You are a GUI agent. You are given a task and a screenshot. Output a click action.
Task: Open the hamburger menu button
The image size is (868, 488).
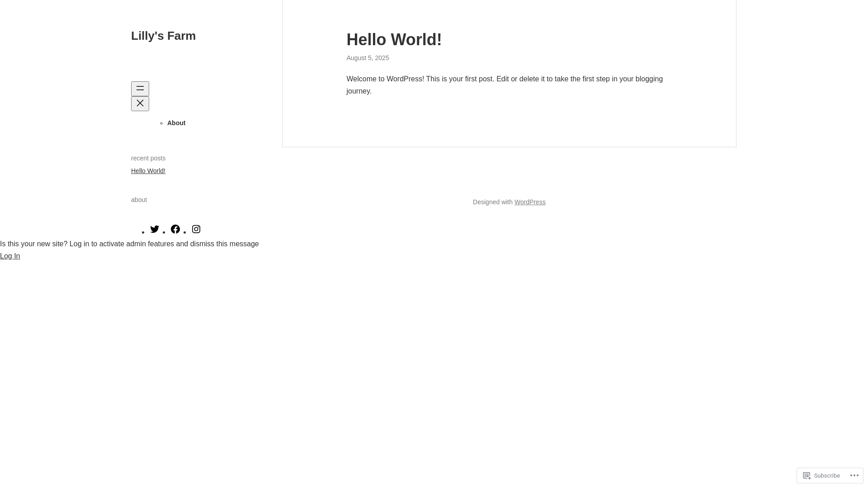[140, 89]
